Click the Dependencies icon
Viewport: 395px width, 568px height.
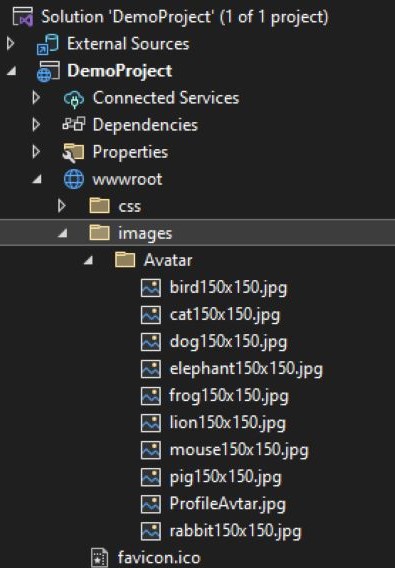tap(74, 125)
